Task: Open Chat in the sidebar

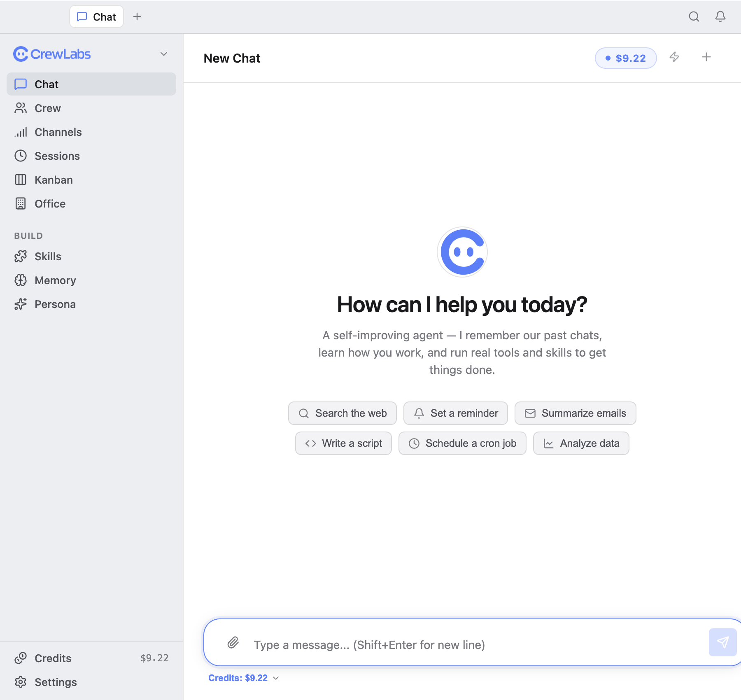Action: coord(91,84)
